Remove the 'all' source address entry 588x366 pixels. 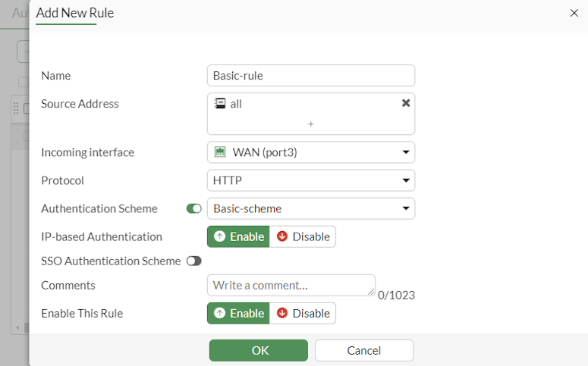click(406, 103)
